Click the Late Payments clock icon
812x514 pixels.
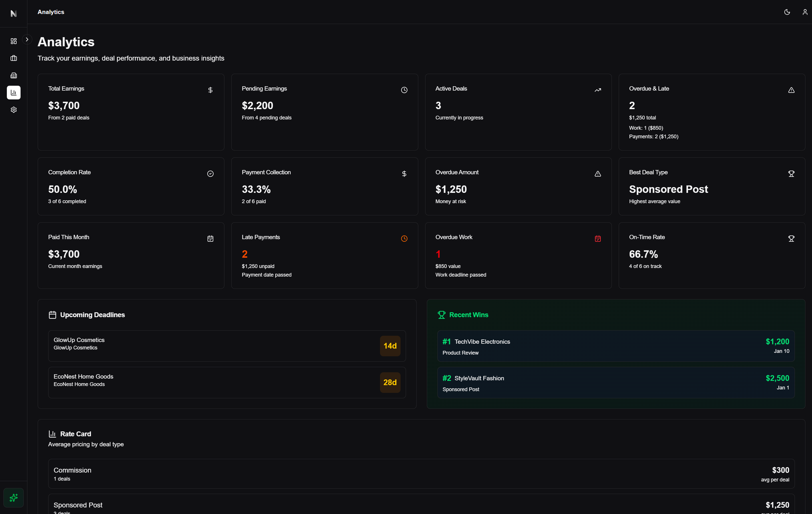[x=404, y=239]
